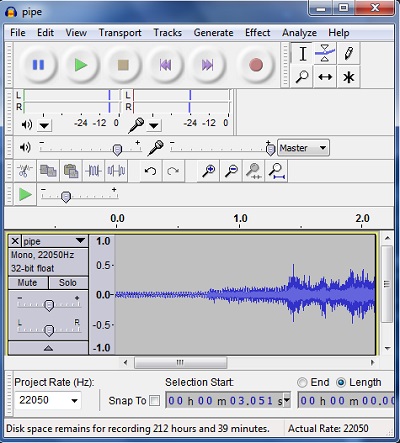Click the track pan slider handle

(x=49, y=330)
